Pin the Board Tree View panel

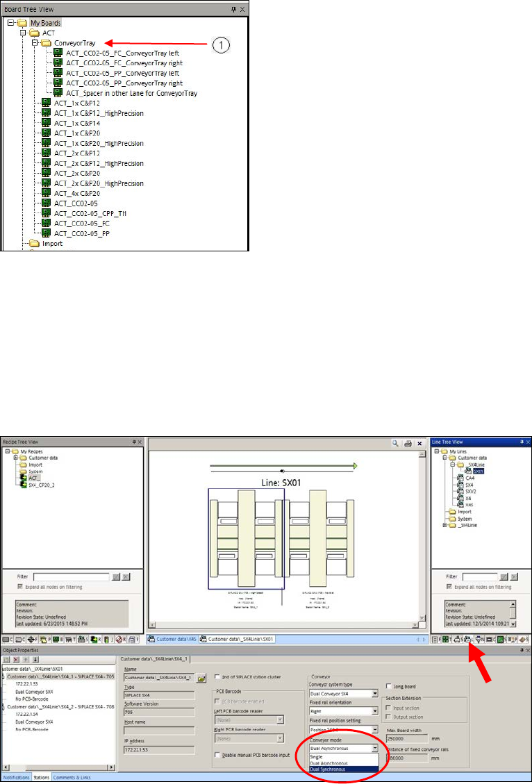pyautogui.click(x=234, y=10)
